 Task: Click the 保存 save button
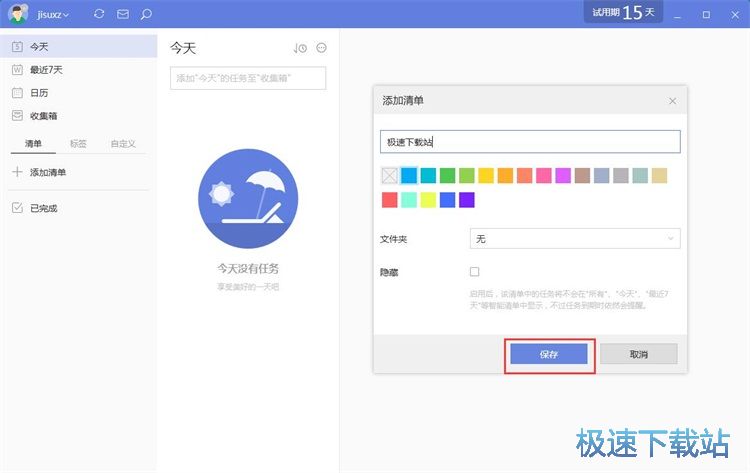(x=549, y=354)
